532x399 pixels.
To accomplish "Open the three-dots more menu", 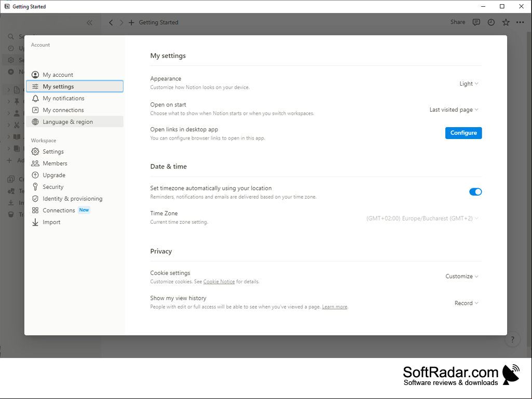I will pos(520,22).
